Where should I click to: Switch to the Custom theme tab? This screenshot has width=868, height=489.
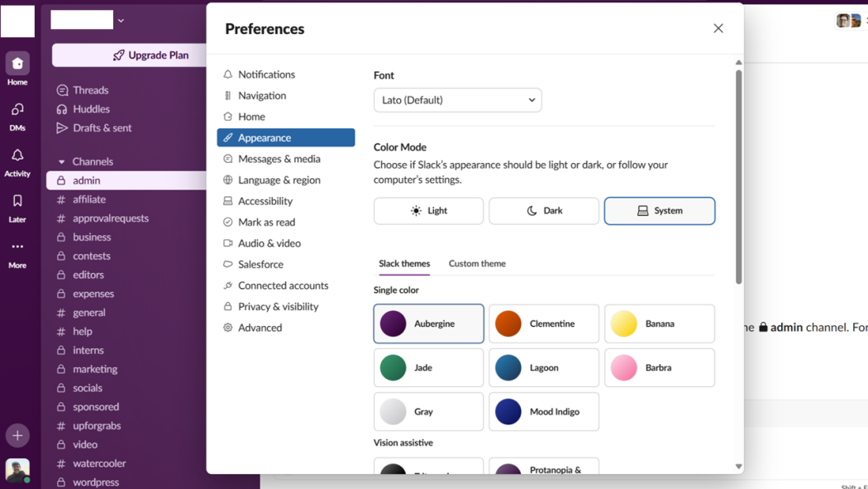[477, 263]
